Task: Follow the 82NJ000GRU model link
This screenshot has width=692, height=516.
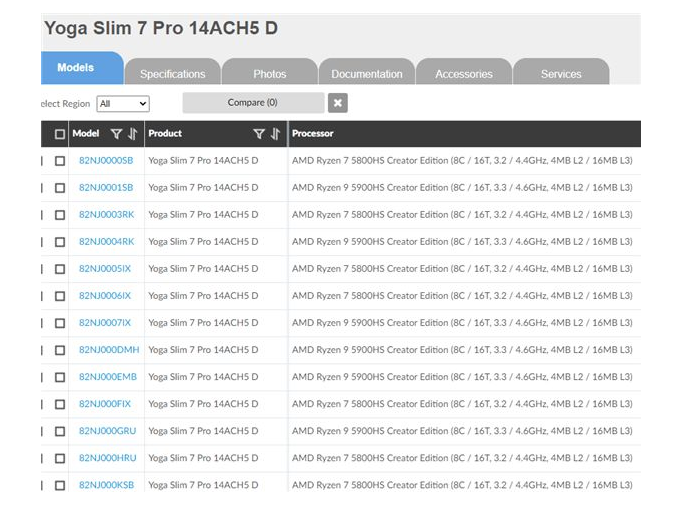Action: click(107, 431)
